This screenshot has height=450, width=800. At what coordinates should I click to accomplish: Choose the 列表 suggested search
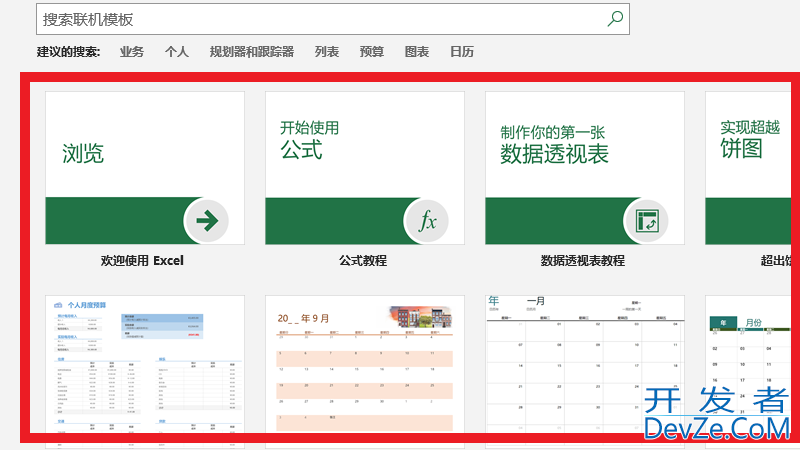pyautogui.click(x=327, y=52)
